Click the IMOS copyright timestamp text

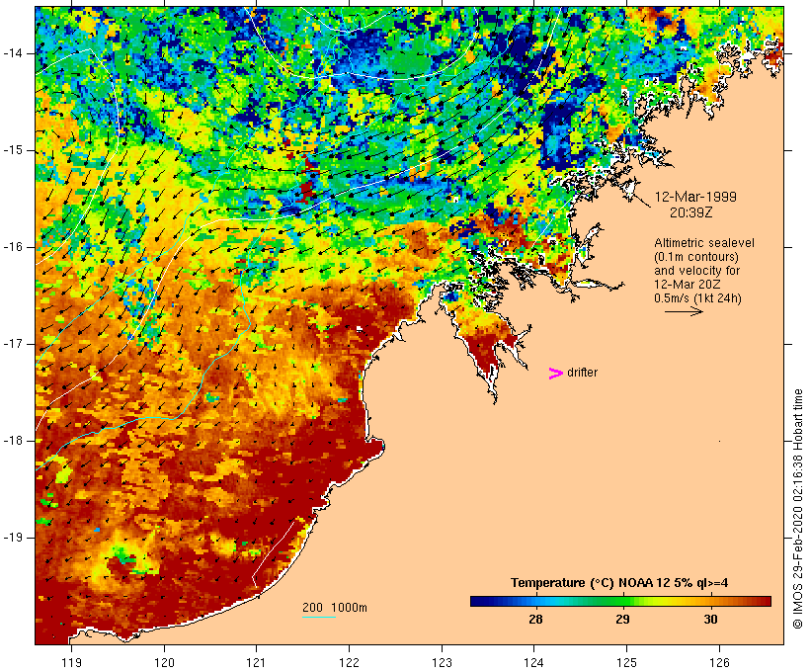(797, 509)
